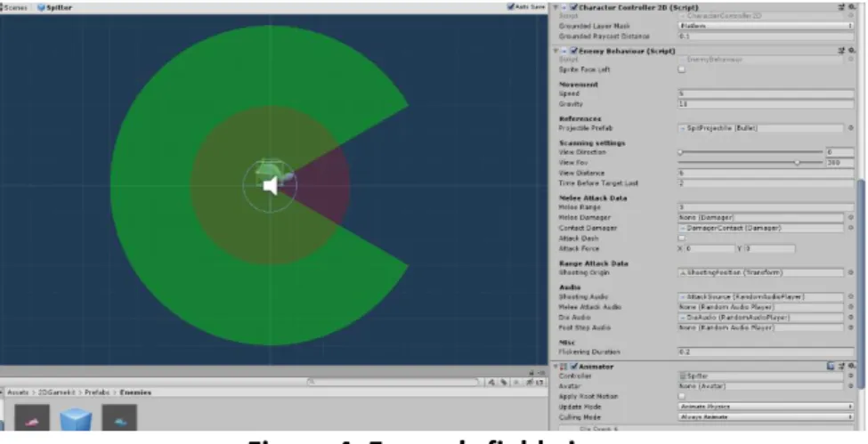Open presets icon of Character Controller 2D component

click(x=841, y=7)
